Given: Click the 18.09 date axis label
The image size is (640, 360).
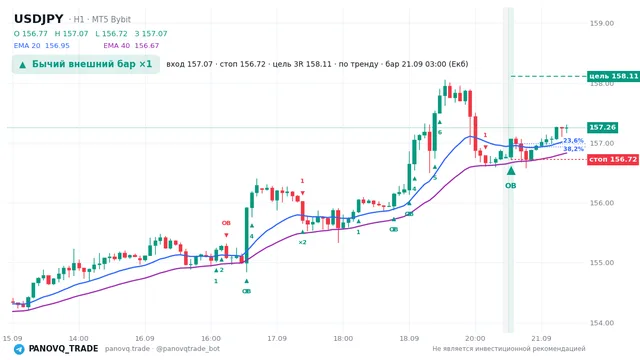Looking at the screenshot, I should (409, 338).
